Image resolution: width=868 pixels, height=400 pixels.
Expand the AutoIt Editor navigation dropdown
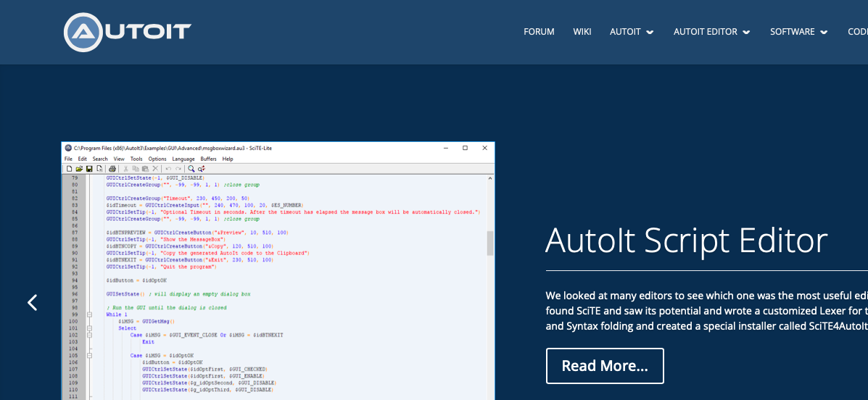[x=711, y=32]
